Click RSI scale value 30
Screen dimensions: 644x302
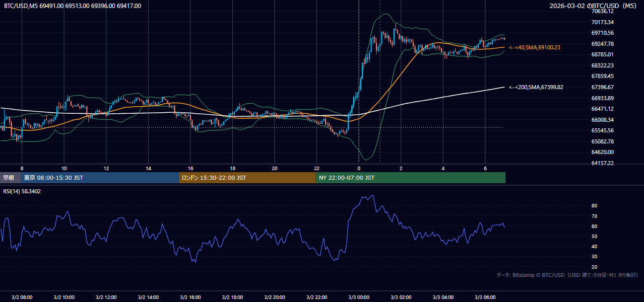pos(594,257)
